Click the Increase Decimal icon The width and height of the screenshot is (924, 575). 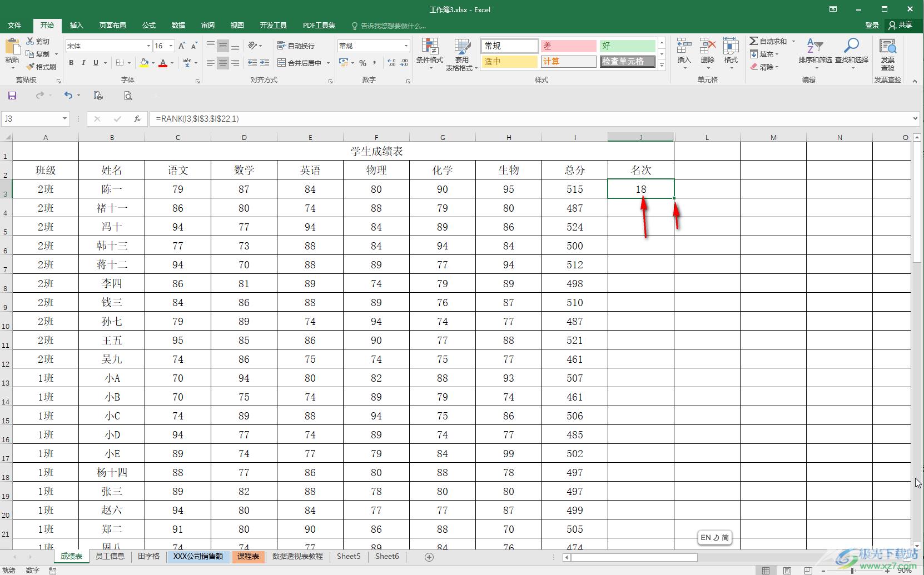click(x=391, y=63)
